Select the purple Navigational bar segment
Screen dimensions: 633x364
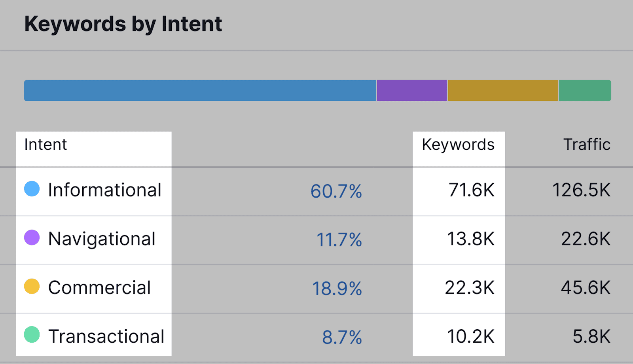point(412,91)
